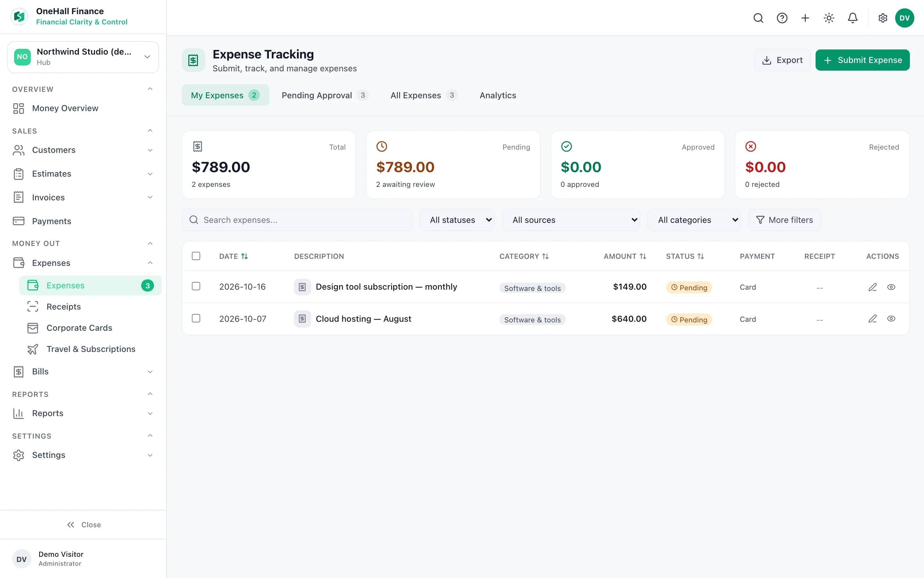Screen dimensions: 924x578
Task: Sort table by Date column
Action: [234, 257]
